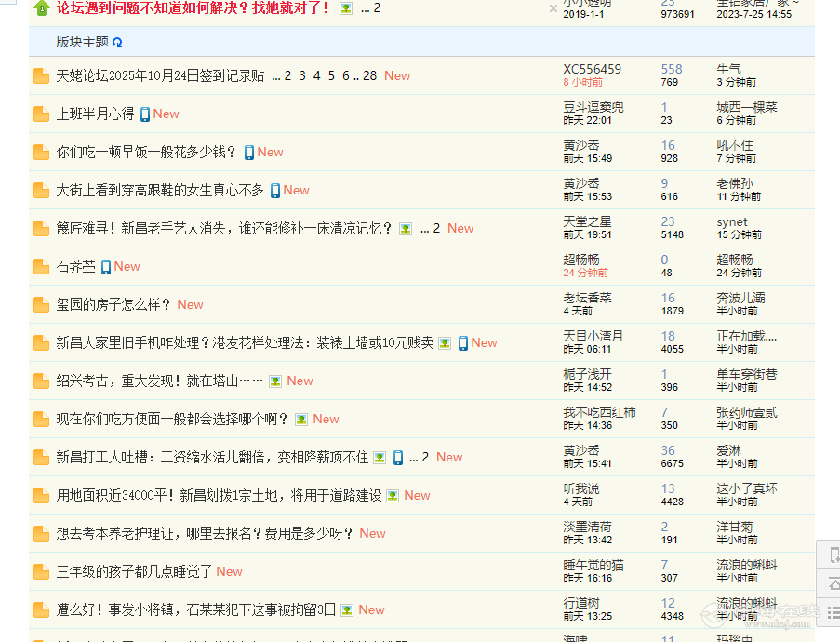Click image attachment icon on 绍兴考古 thread
This screenshot has width=840, height=642.
(x=275, y=381)
